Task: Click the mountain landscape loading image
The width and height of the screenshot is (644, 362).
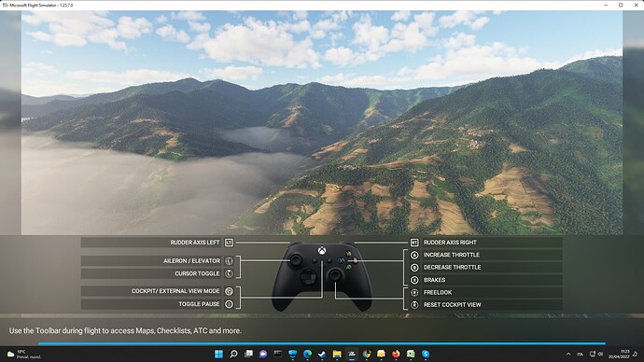Action: [322, 123]
